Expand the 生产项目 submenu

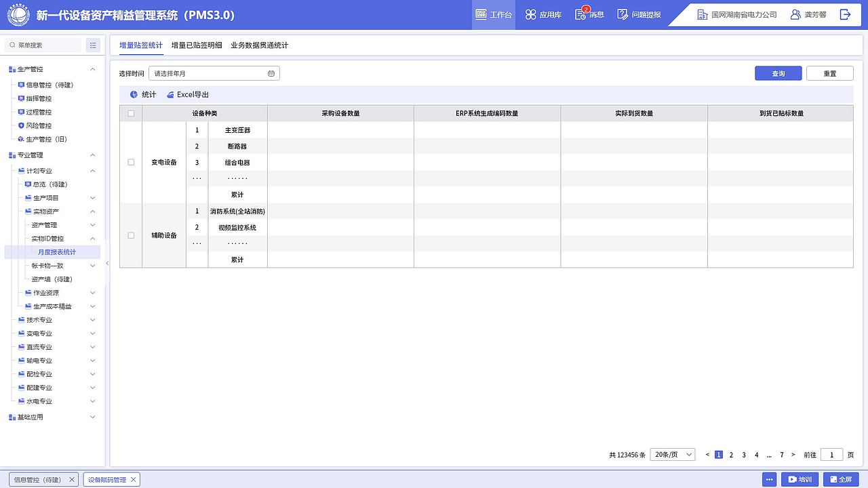click(93, 198)
